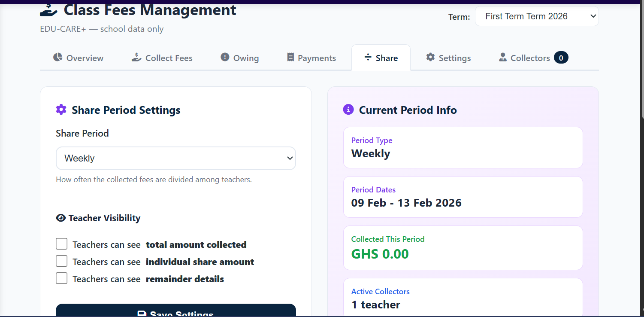The width and height of the screenshot is (644, 317).
Task: Click the purple info icon near Current Period Info
Action: pos(348,110)
